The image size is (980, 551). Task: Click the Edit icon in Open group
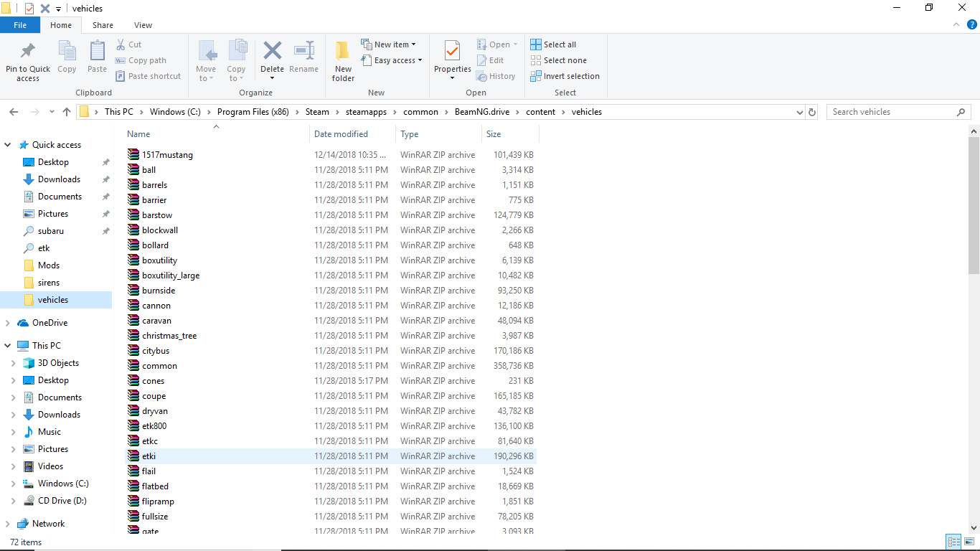tap(482, 60)
